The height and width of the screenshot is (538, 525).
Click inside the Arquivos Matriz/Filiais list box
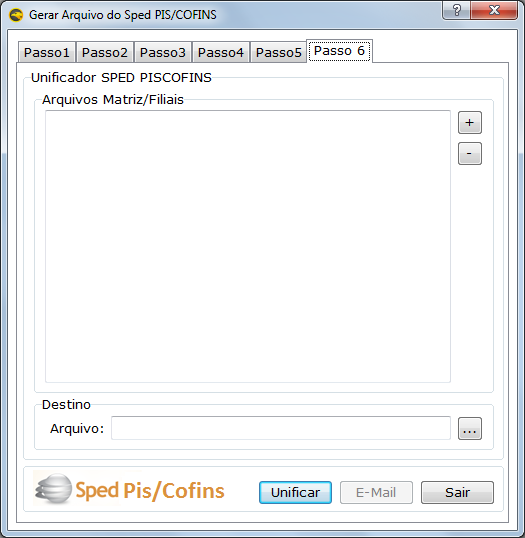[x=248, y=246]
